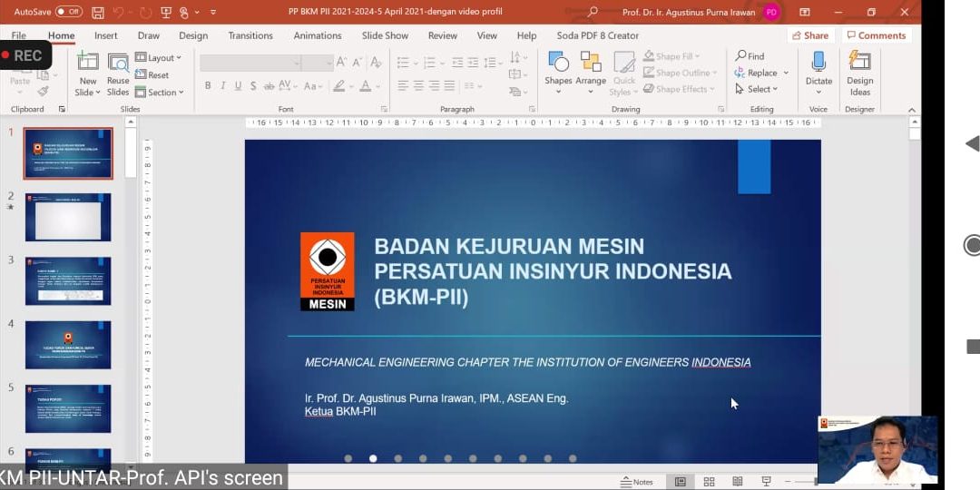Customize Quick Access Toolbar dropdown
This screenshot has width=980, height=490.
click(x=213, y=12)
